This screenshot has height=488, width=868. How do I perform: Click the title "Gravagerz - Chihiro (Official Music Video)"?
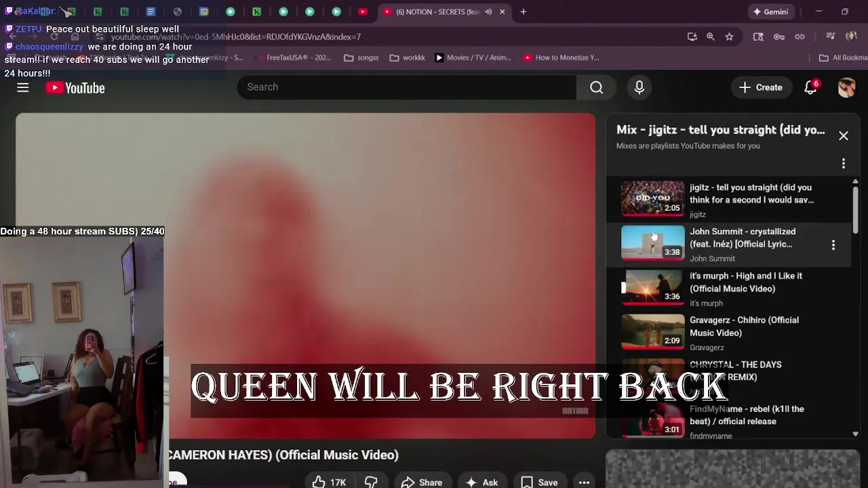click(x=744, y=326)
